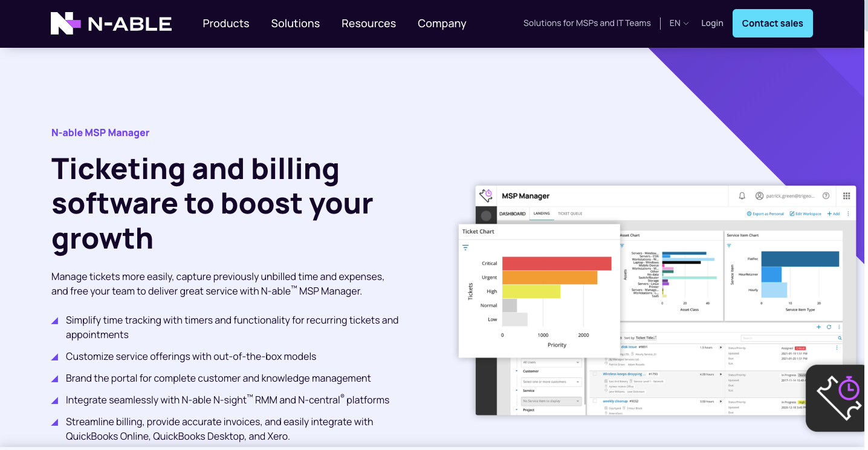Screen dimensions: 868x450
Task: Click the magnifier icon in ticket search
Action: (840, 338)
